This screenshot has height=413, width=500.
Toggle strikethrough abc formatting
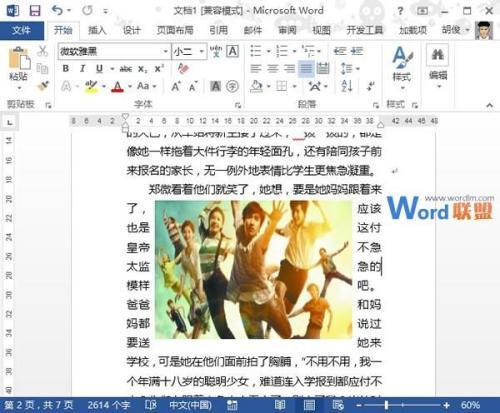point(126,69)
